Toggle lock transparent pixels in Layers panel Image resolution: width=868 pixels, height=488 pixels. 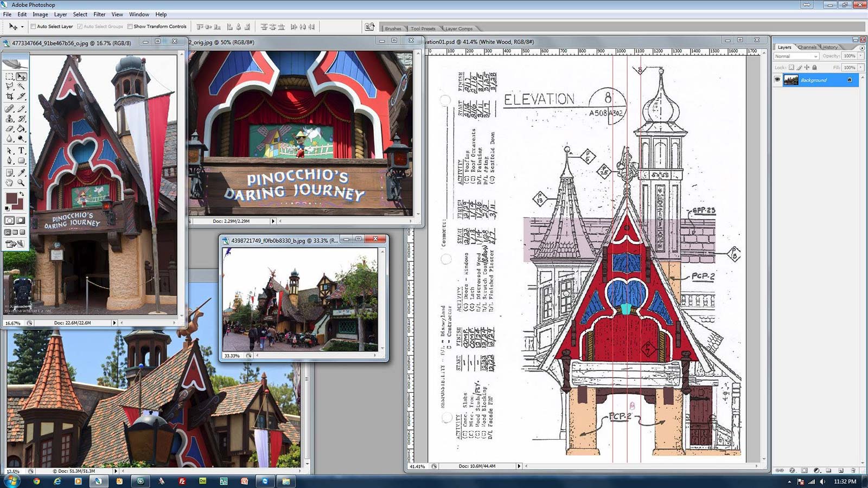coord(791,68)
